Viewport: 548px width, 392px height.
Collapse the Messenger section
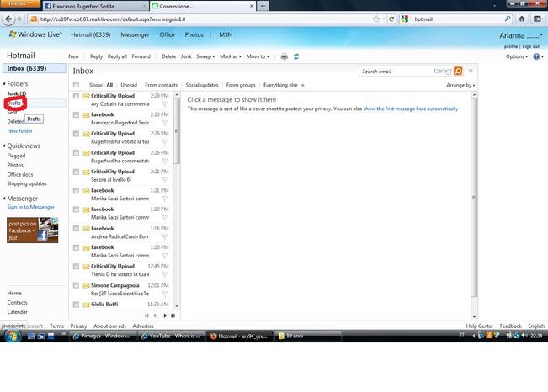coord(4,198)
